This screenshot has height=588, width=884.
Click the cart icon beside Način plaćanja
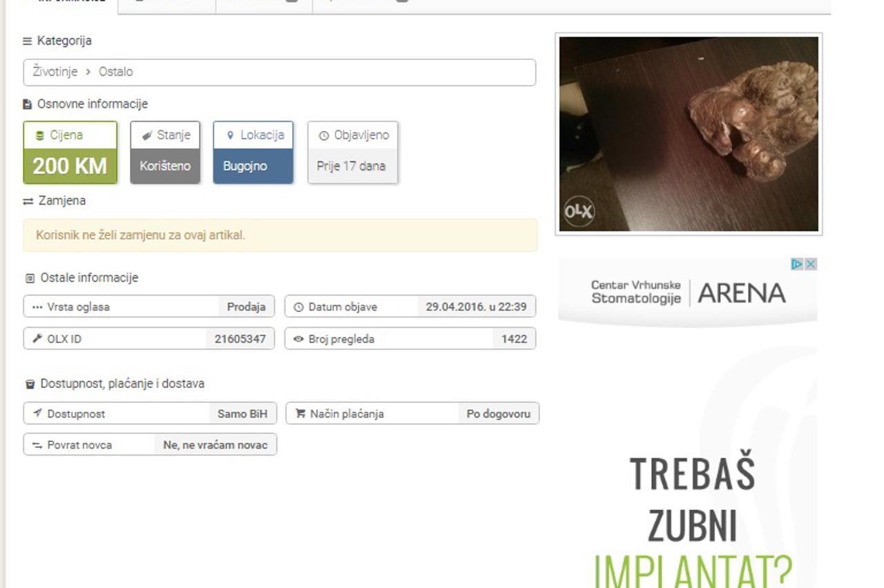(300, 413)
